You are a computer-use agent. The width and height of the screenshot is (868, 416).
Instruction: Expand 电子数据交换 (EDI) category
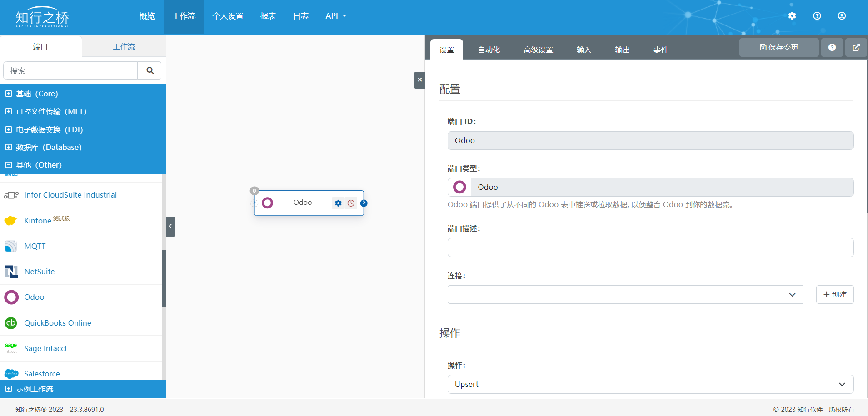pyautogui.click(x=83, y=129)
